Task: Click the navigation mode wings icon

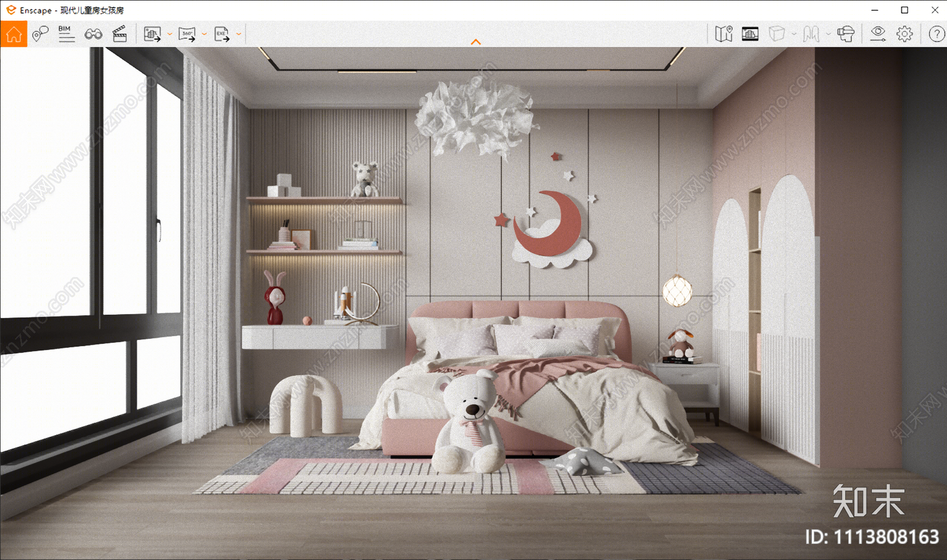Action: coord(811,34)
